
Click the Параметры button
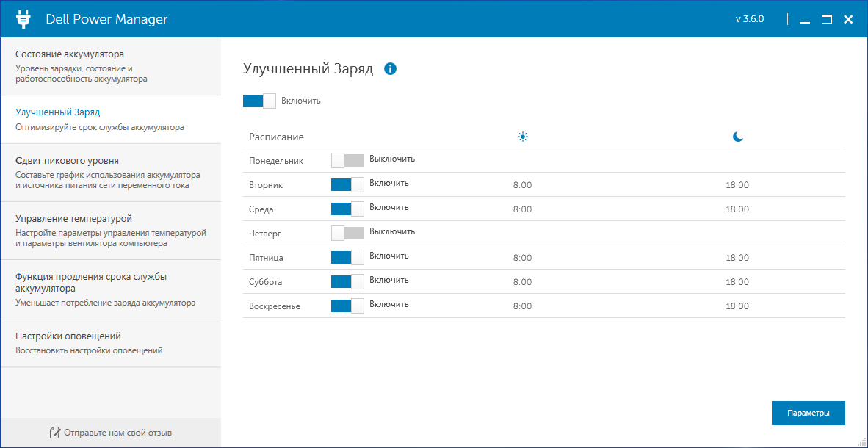809,413
